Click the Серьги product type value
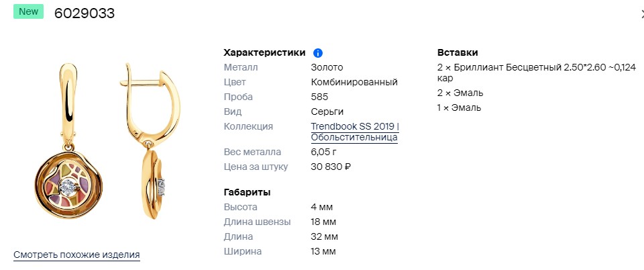The image size is (644, 270). tap(328, 111)
